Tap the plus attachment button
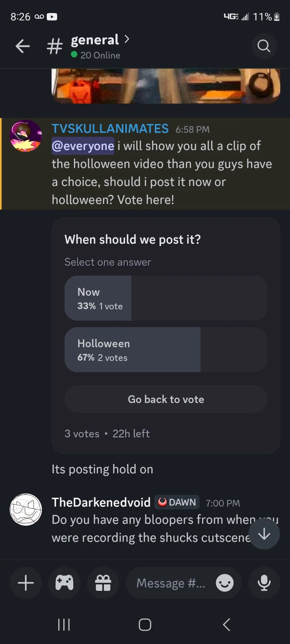The width and height of the screenshot is (290, 644). (26, 583)
